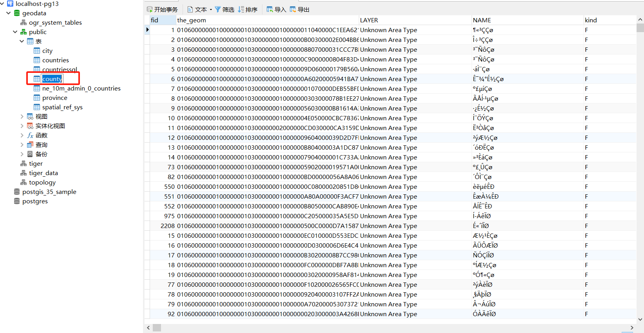This screenshot has height=333, width=644.
Task: Select the 表 tables folder label
Action: pyautogui.click(x=38, y=41)
